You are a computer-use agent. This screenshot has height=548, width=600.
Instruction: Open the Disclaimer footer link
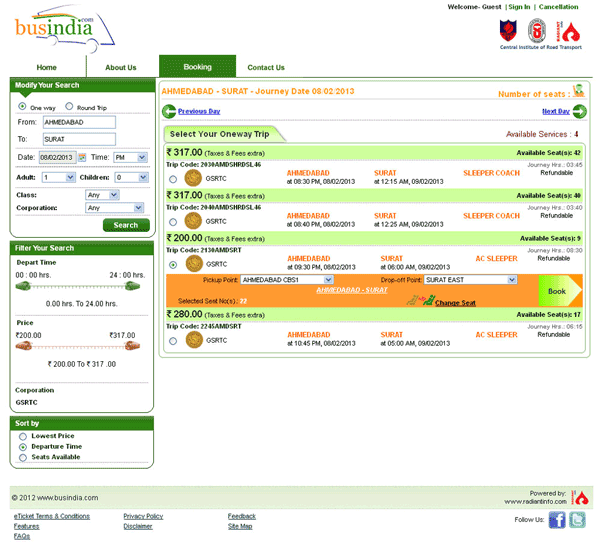tap(138, 526)
